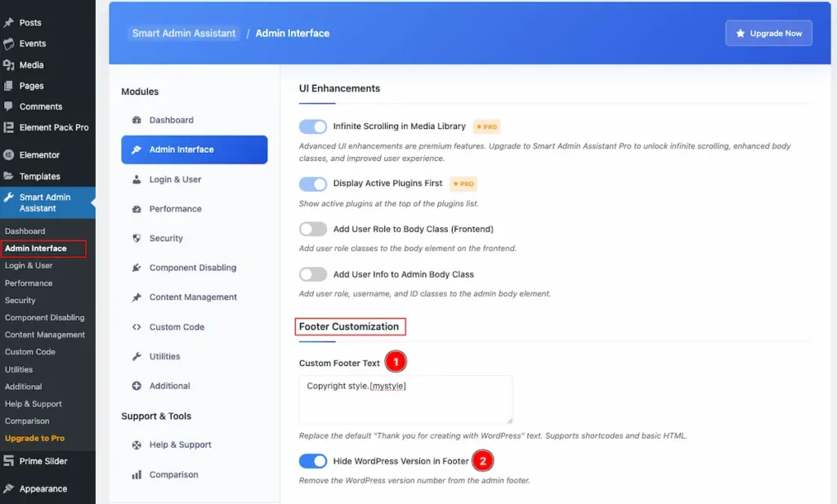Click the Component Disabling module icon
The image size is (837, 504).
[x=137, y=268]
